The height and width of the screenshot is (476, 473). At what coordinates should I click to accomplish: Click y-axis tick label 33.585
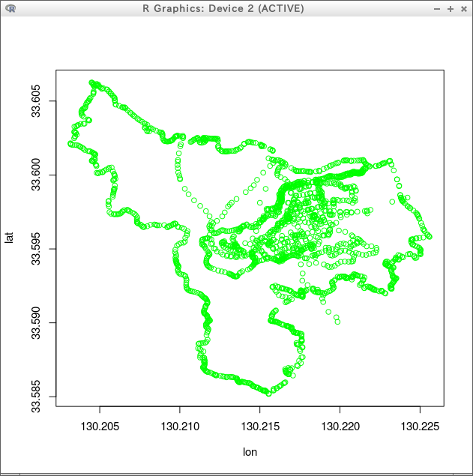pos(35,397)
